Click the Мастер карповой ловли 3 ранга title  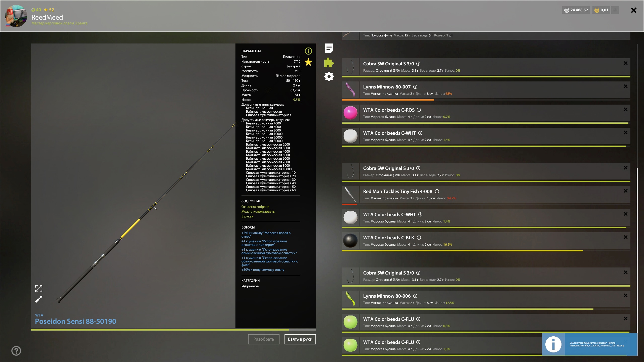[59, 23]
